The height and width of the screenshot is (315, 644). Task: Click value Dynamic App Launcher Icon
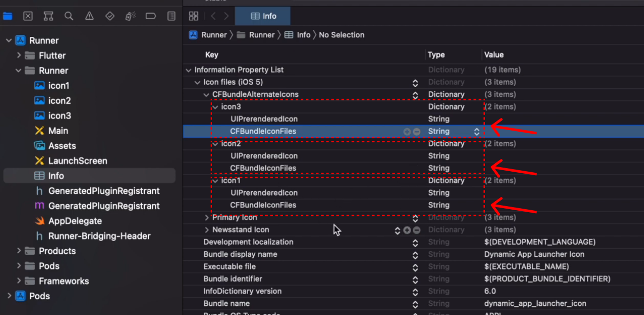pyautogui.click(x=534, y=254)
